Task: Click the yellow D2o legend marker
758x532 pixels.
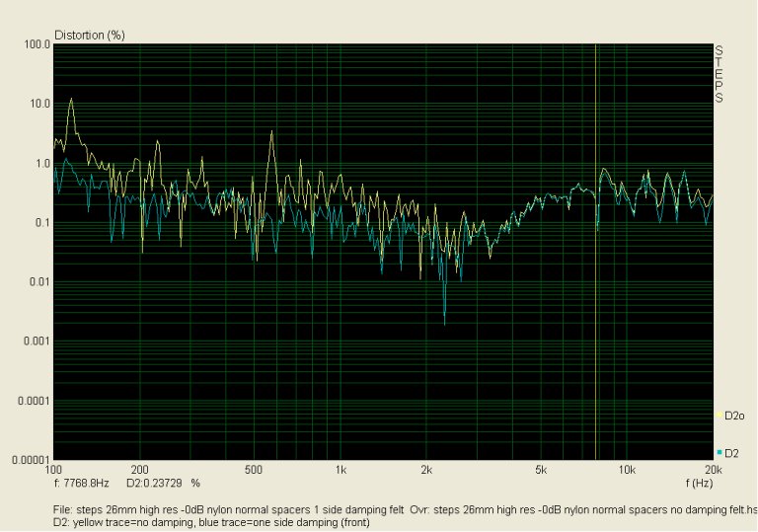Action: (x=720, y=415)
